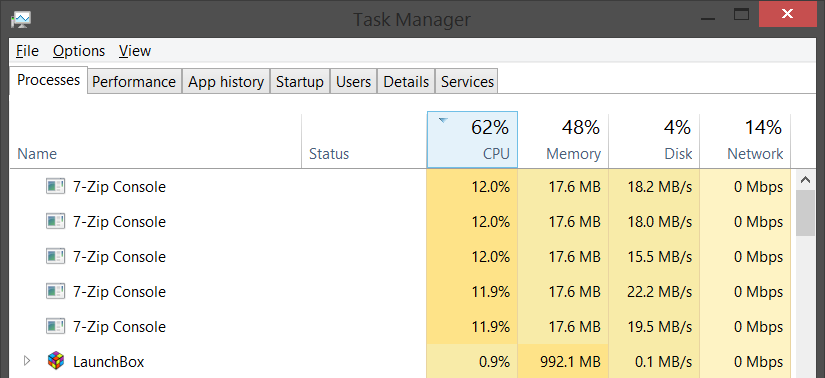Click the scrollbar up arrow

(x=805, y=180)
